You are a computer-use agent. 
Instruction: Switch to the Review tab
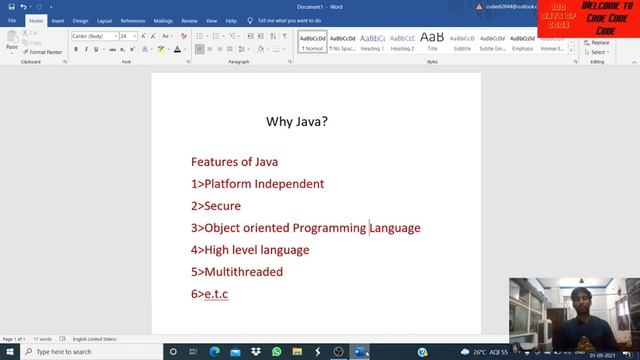click(189, 21)
